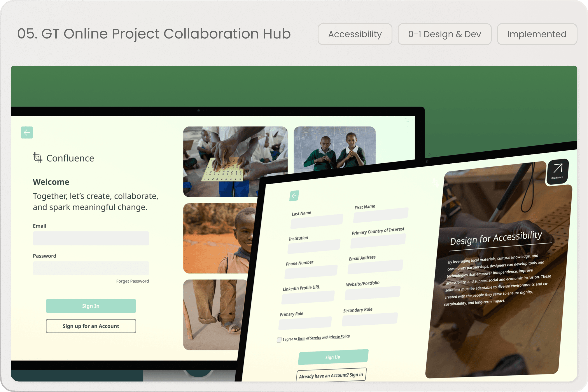Click the back arrow on the sign-up form
This screenshot has height=392, width=588.
click(x=294, y=196)
